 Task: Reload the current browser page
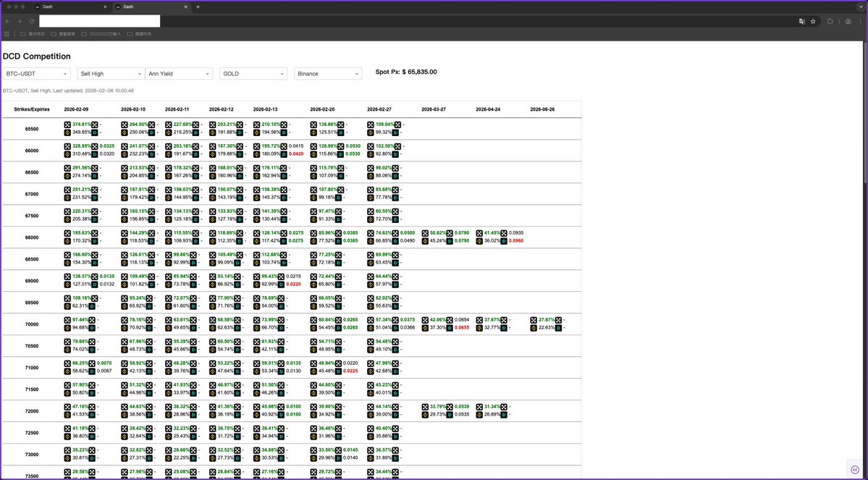click(32, 22)
